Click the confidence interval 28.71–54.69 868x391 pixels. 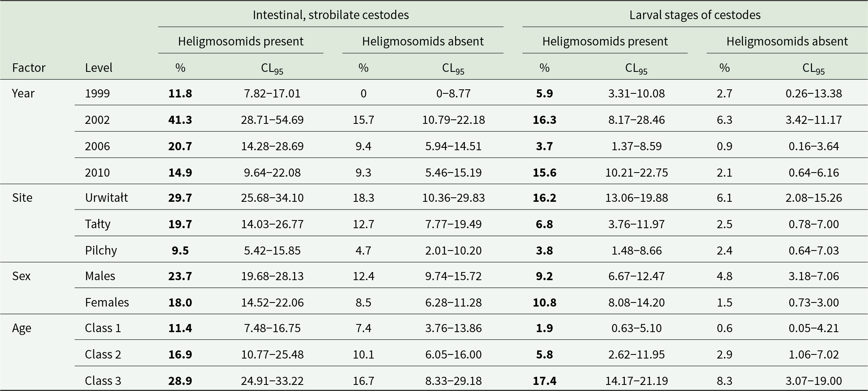pos(272,120)
